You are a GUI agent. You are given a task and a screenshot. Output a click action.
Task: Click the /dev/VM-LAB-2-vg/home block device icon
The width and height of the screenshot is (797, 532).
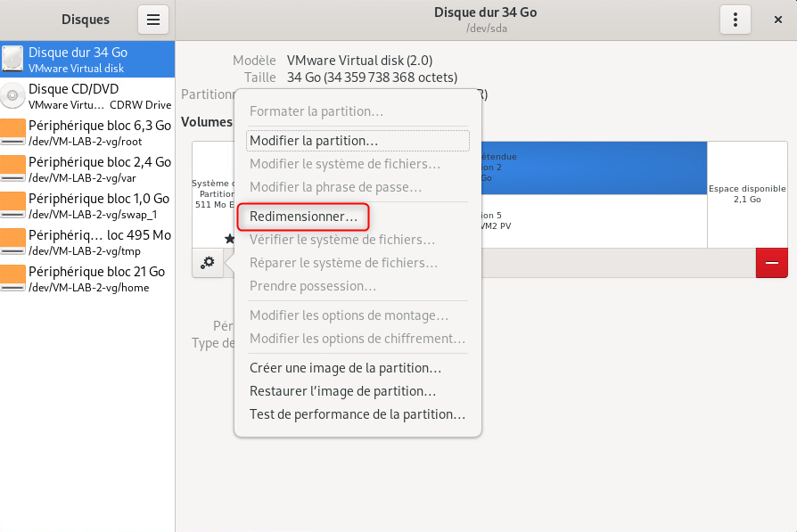[13, 279]
